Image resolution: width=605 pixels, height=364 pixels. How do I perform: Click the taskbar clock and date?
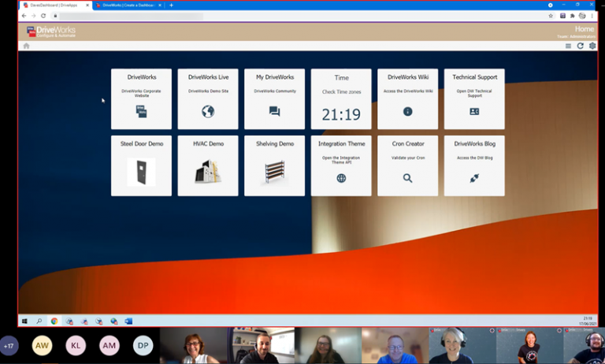point(587,321)
